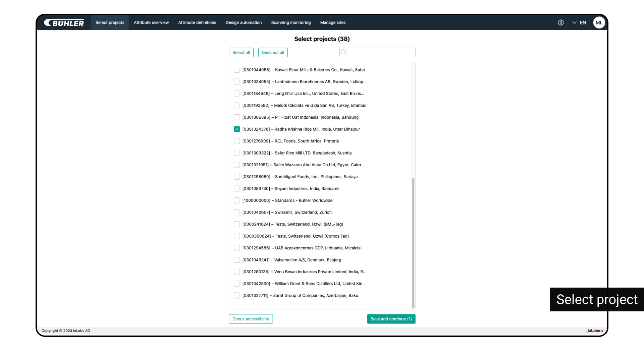Click the search magnifier icon
Image resolution: width=644 pixels, height=362 pixels.
tap(344, 52)
